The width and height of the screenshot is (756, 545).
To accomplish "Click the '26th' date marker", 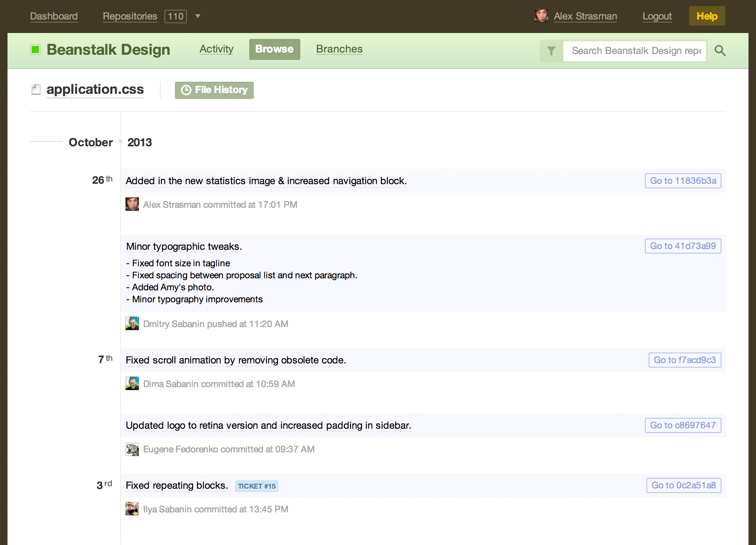I will coord(102,180).
